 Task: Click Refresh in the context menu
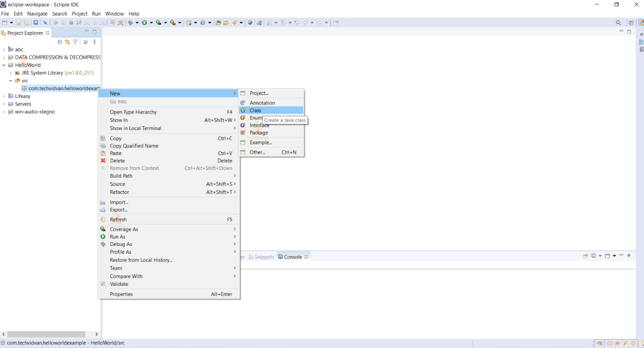coord(169,220)
